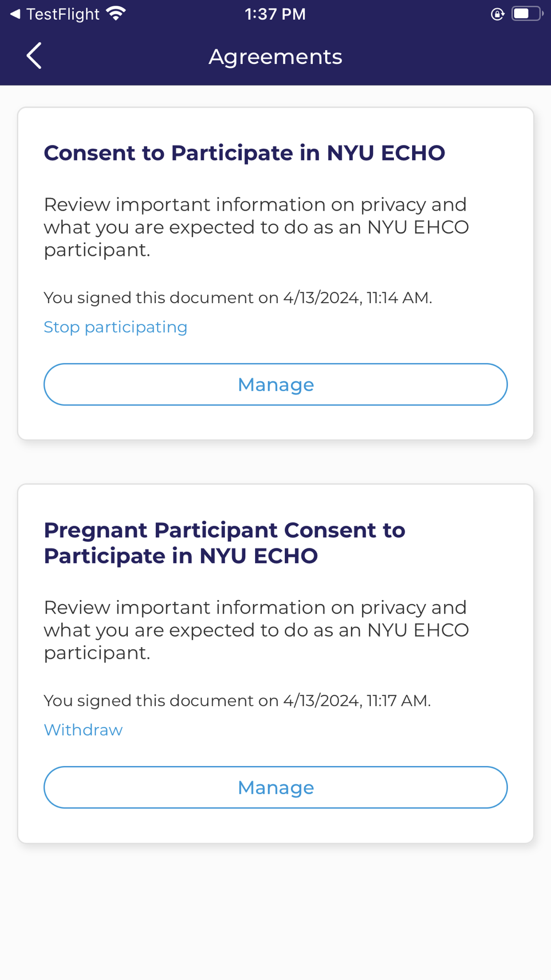Tap the TestFlight label in status bar
Image resolution: width=551 pixels, height=980 pixels.
pyautogui.click(x=63, y=14)
